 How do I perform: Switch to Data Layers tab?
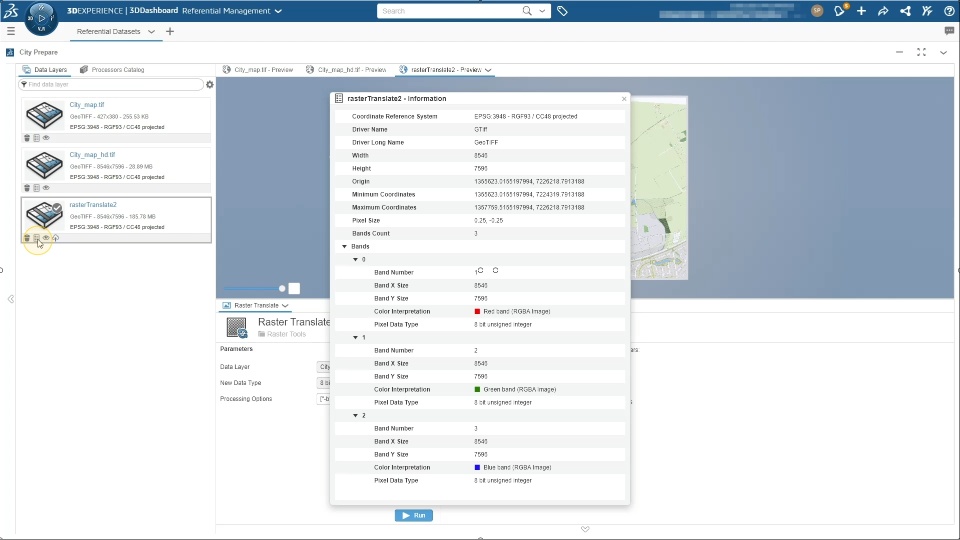(x=44, y=70)
